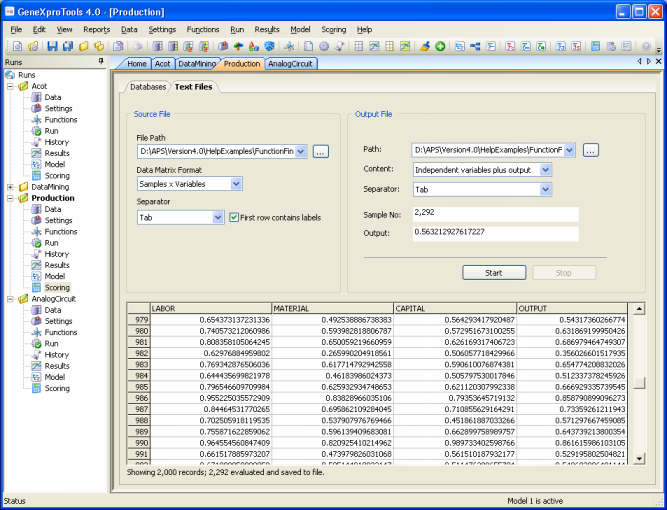Click the Start button
The height and width of the screenshot is (510, 667).
(x=494, y=273)
